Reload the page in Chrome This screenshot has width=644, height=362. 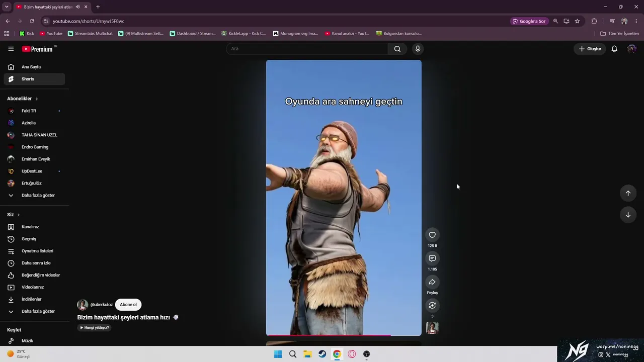32,21
